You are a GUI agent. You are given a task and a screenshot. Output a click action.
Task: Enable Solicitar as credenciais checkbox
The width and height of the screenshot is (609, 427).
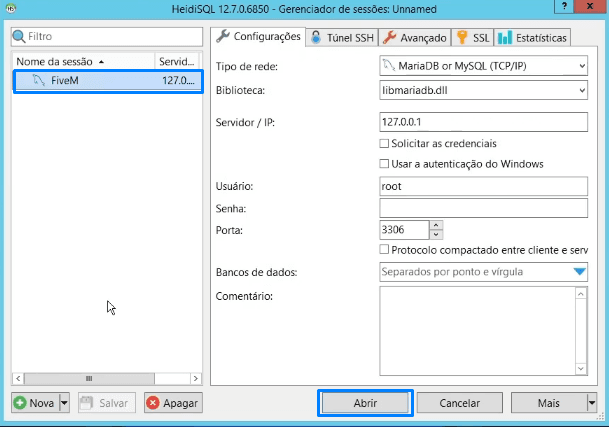[x=384, y=143]
